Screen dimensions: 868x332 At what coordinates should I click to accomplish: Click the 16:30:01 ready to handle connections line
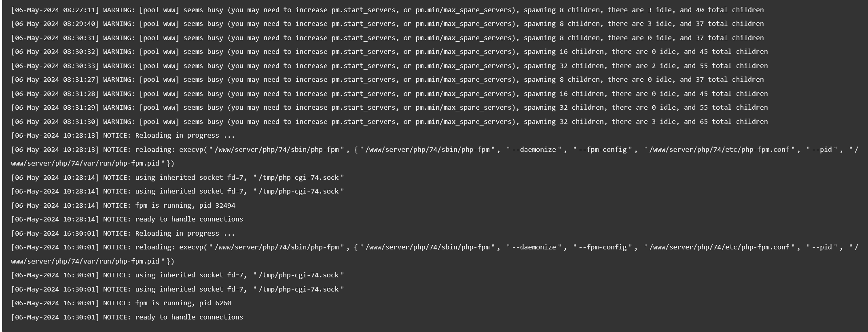127,317
